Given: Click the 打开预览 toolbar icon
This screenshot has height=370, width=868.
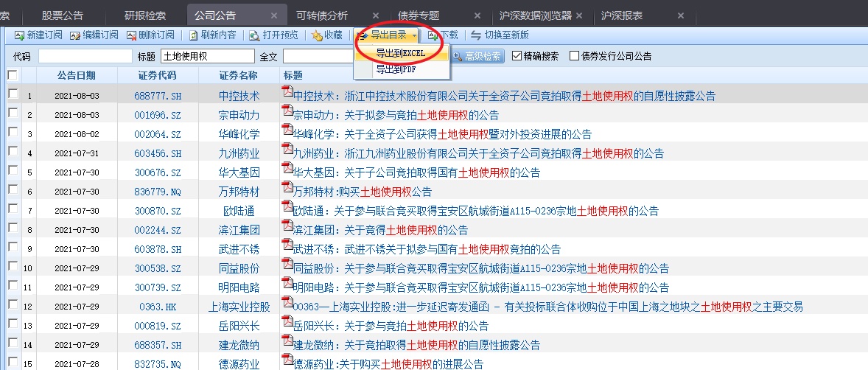Looking at the screenshot, I should [254, 35].
